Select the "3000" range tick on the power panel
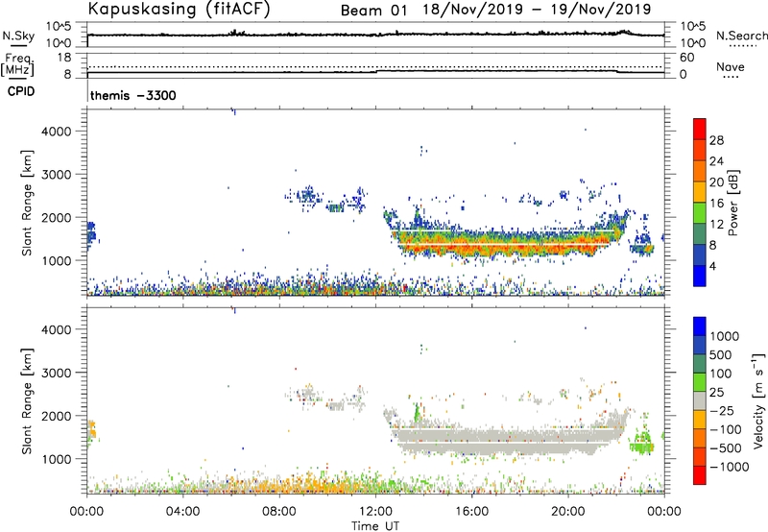 [x=57, y=175]
